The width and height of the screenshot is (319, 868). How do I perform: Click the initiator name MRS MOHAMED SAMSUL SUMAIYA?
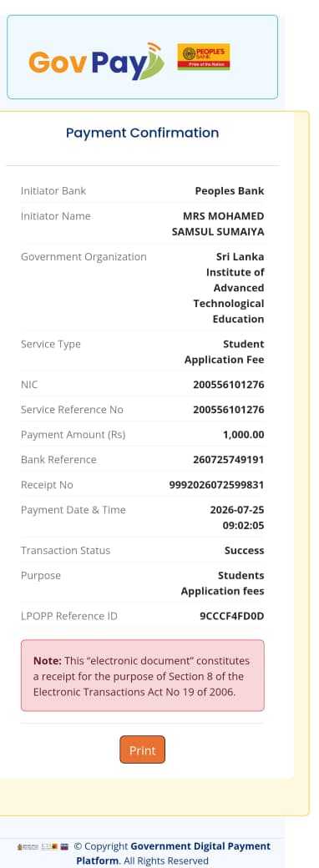(218, 224)
